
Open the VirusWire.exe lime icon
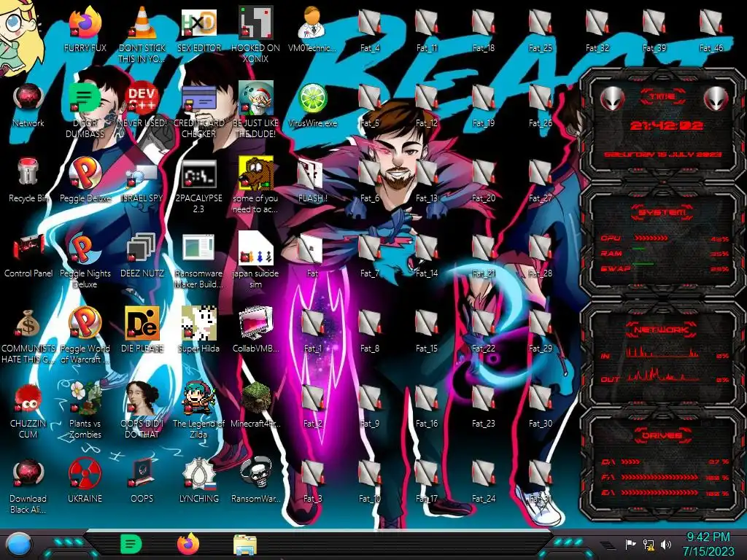[312, 98]
